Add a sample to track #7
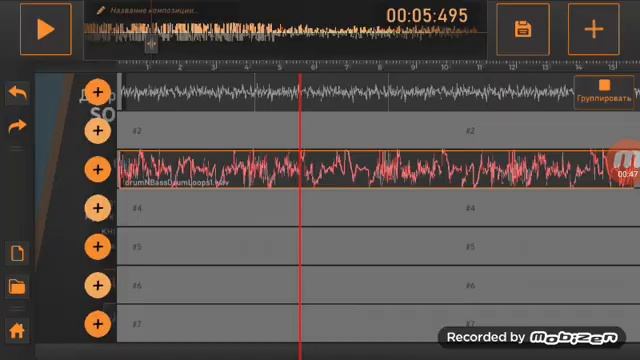The image size is (640, 360). point(98,324)
